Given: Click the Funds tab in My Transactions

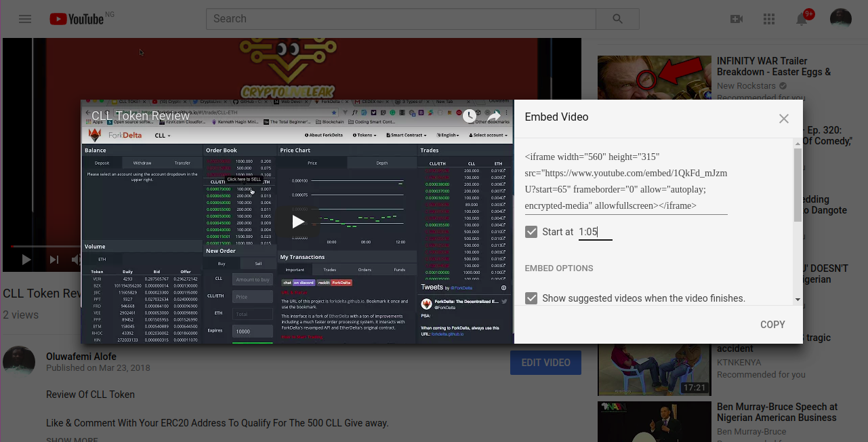Looking at the screenshot, I should (x=400, y=270).
